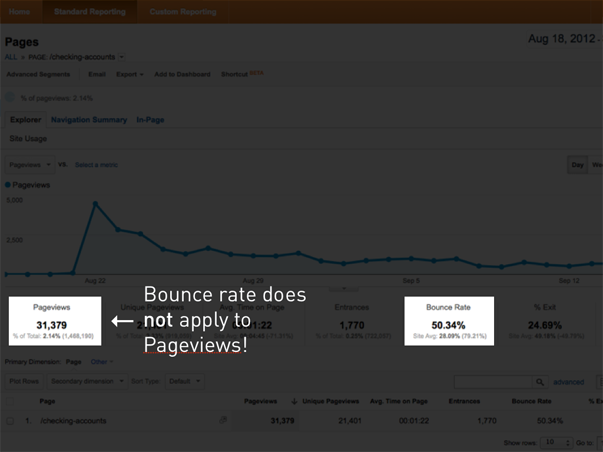Click the peak data point on the chart
Screen dimensions: 603x452
tap(95, 203)
